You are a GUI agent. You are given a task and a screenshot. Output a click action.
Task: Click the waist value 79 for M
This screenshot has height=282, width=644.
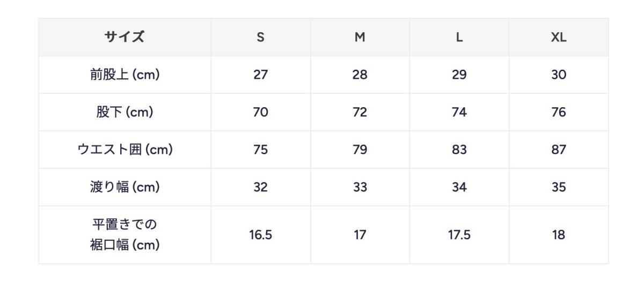pyautogui.click(x=360, y=150)
